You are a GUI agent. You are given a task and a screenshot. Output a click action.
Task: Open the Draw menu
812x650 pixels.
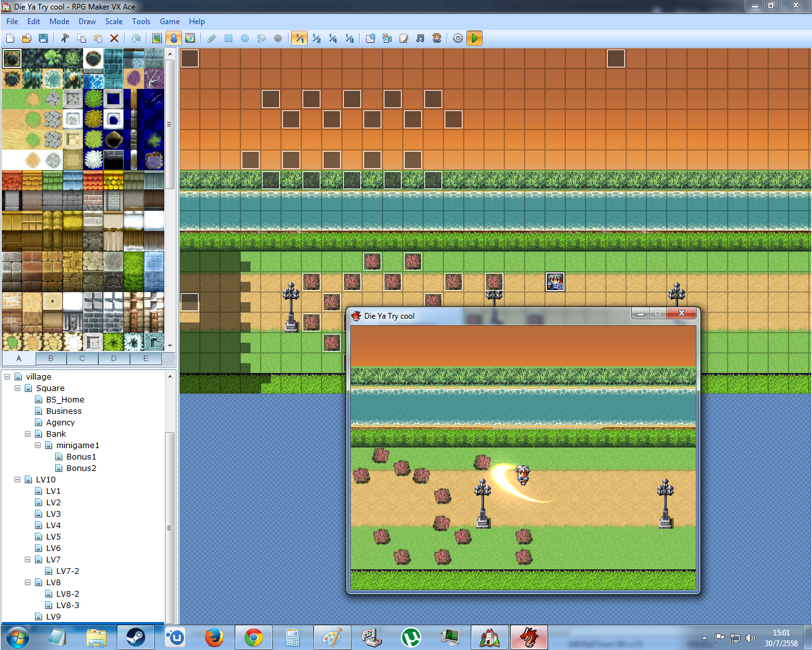click(88, 22)
